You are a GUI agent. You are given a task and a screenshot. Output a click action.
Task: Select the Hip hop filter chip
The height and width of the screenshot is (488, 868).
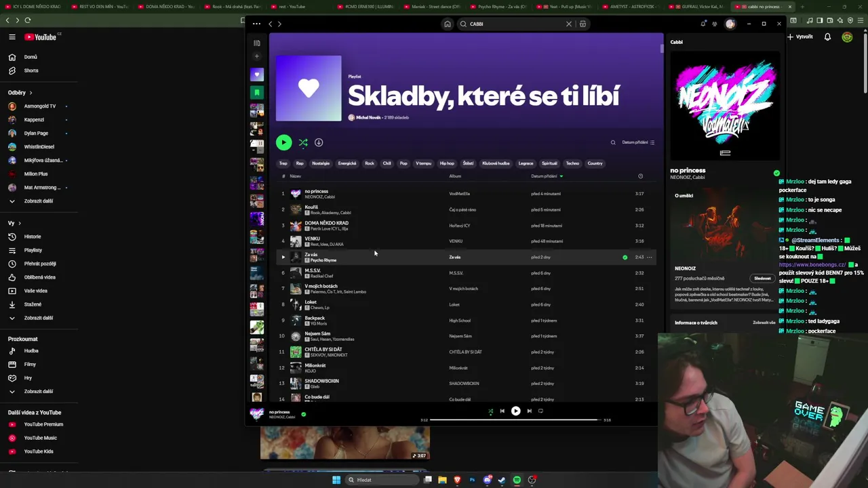coord(447,163)
